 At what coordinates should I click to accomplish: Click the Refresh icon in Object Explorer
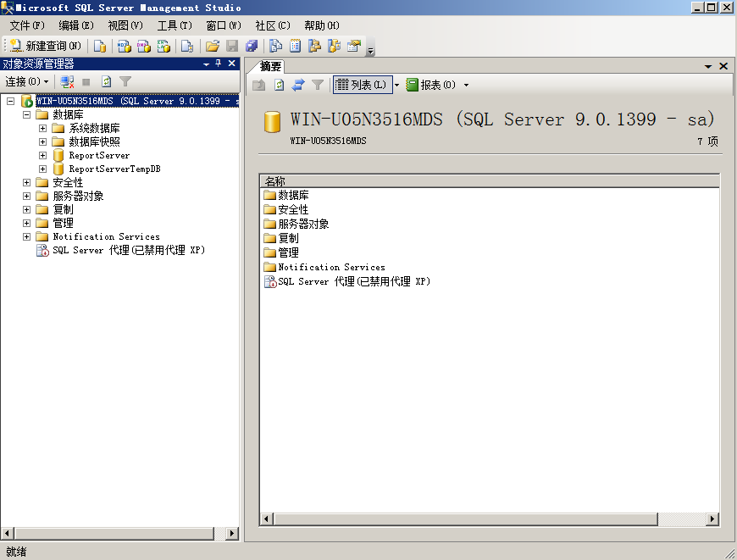click(106, 82)
